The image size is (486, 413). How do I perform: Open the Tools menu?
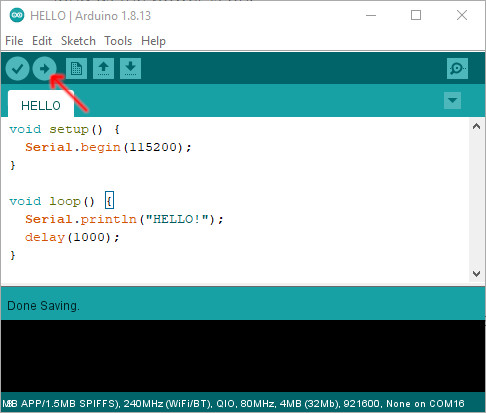[118, 41]
